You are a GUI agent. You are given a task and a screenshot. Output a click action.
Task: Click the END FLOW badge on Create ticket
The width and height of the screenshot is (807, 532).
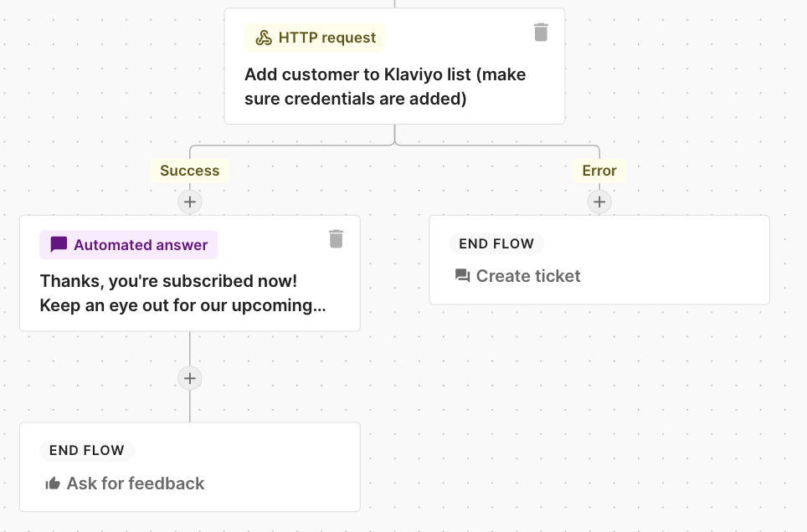(496, 243)
